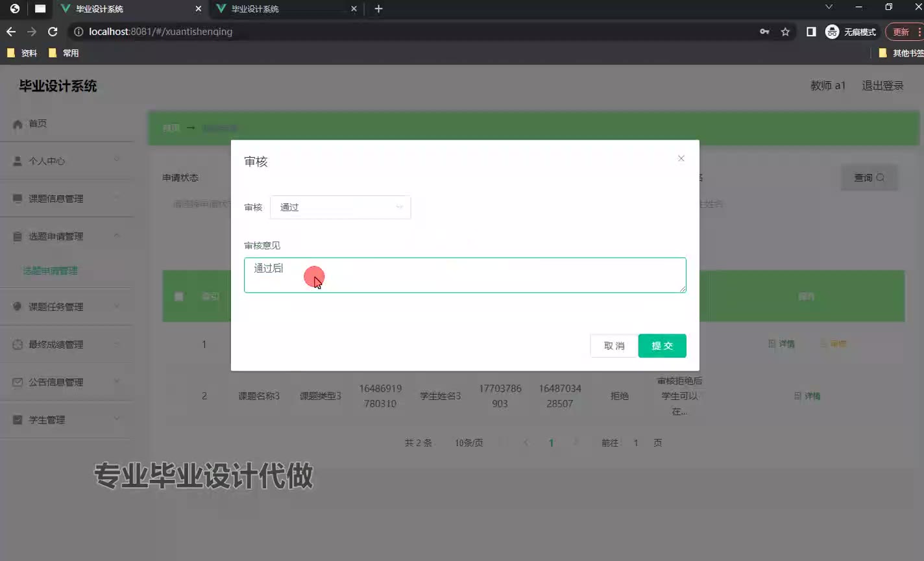Click the icon beside 最终成绩管理
This screenshot has height=561, width=924.
pyautogui.click(x=18, y=345)
